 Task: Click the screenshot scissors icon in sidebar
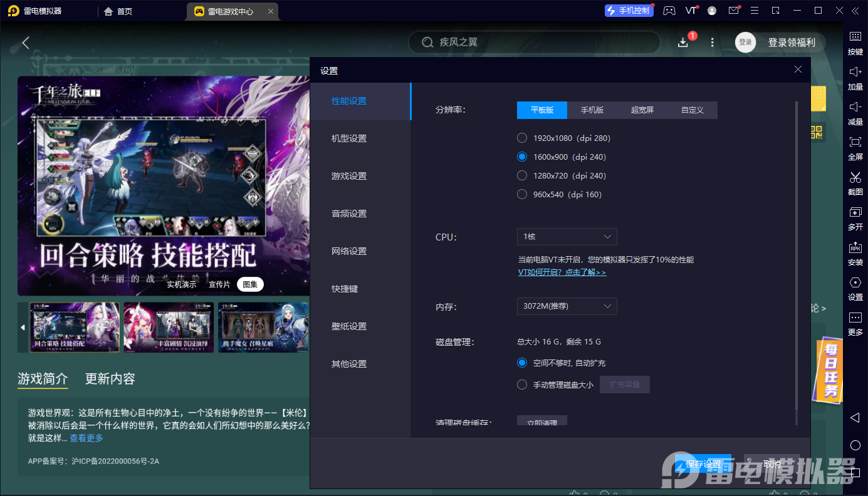coord(855,178)
